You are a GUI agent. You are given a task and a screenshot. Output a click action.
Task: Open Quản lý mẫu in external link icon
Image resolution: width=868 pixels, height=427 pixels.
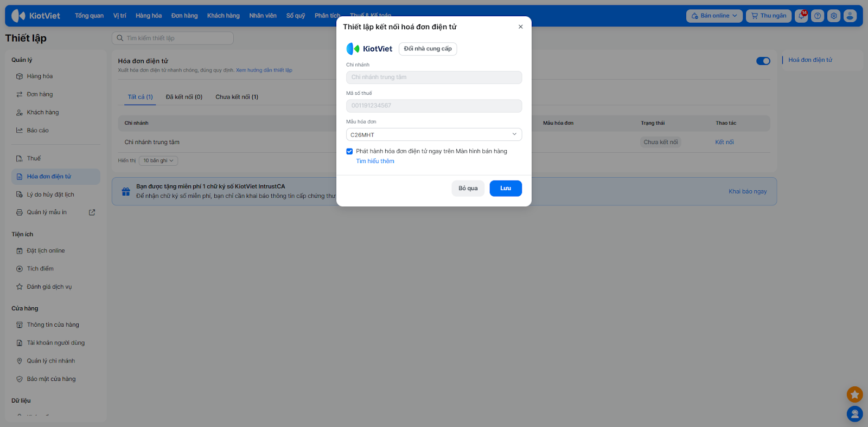(x=92, y=212)
